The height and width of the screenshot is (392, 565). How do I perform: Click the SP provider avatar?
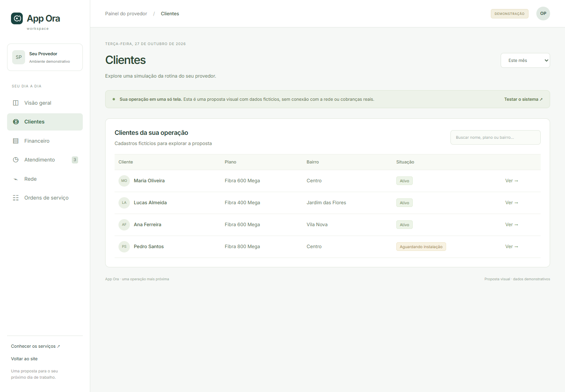pos(19,57)
